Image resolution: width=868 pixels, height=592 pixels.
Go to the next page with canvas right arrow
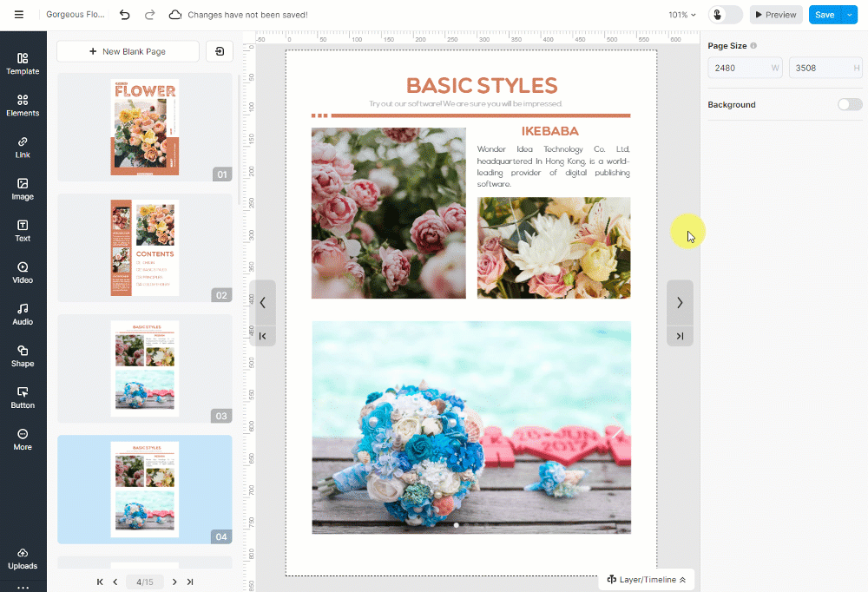[x=680, y=302]
